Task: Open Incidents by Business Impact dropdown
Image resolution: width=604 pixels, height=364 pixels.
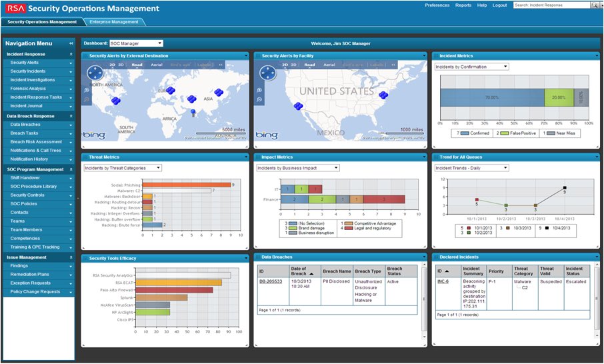Action: click(x=298, y=168)
